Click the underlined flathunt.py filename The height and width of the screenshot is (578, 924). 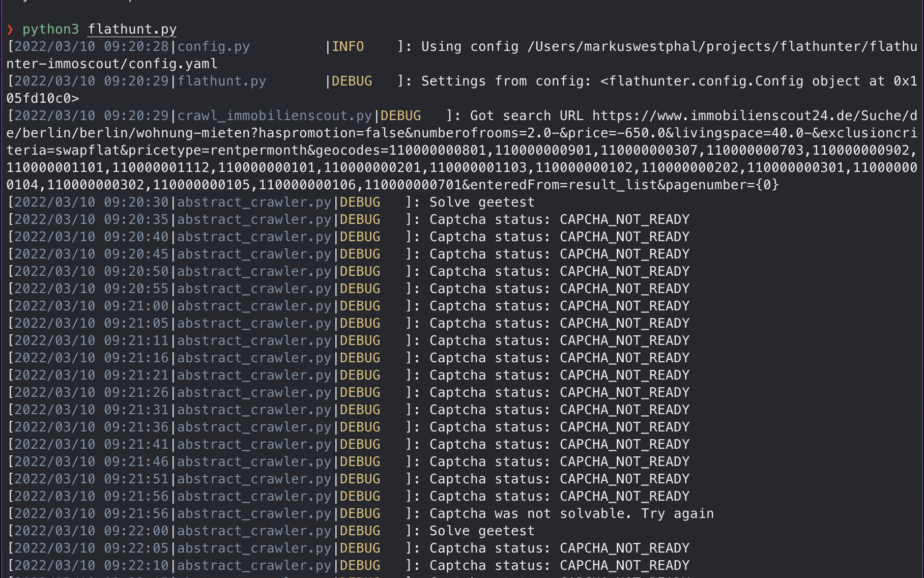pyautogui.click(x=131, y=29)
